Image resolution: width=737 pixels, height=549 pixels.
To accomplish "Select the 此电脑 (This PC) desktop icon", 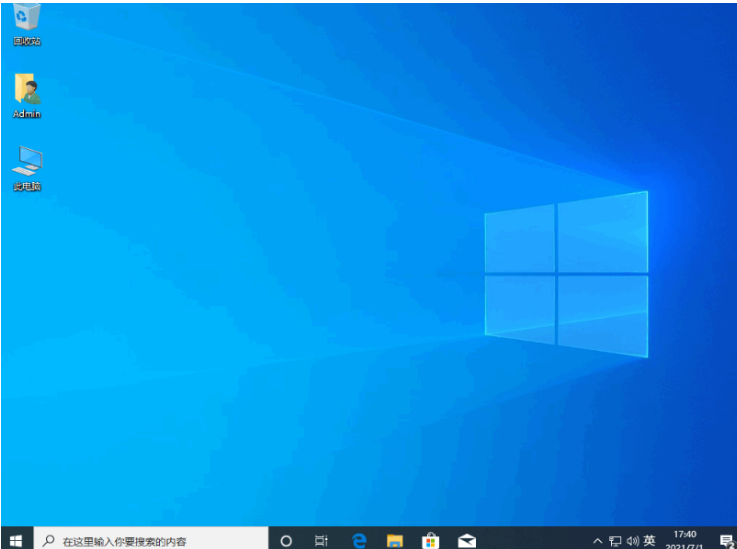I will pos(27,166).
